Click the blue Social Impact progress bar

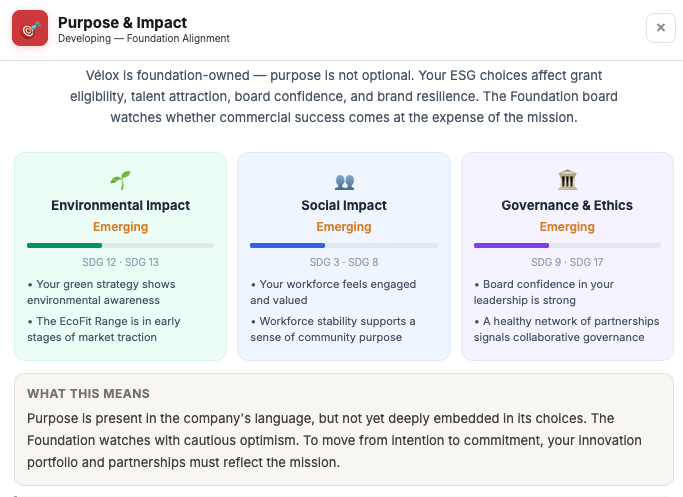[344, 245]
